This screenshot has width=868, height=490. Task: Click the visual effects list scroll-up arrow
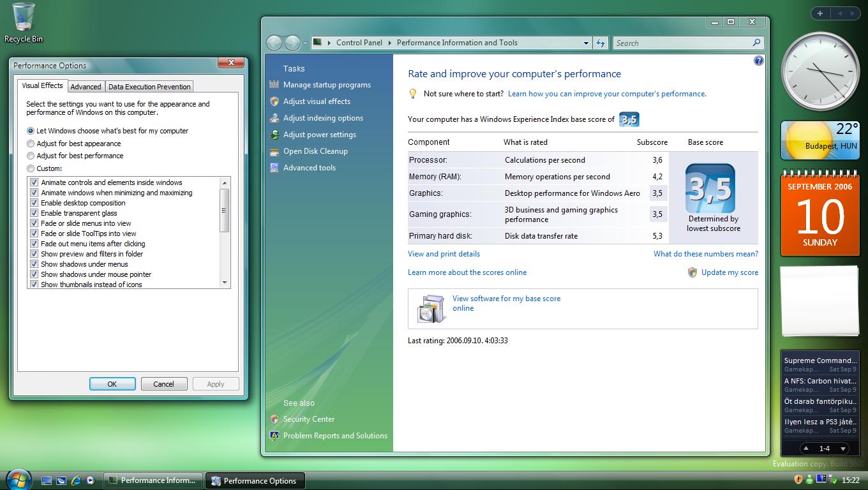(225, 183)
